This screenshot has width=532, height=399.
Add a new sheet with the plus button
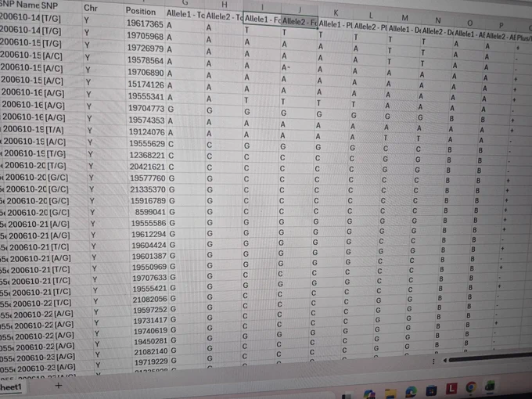(59, 386)
